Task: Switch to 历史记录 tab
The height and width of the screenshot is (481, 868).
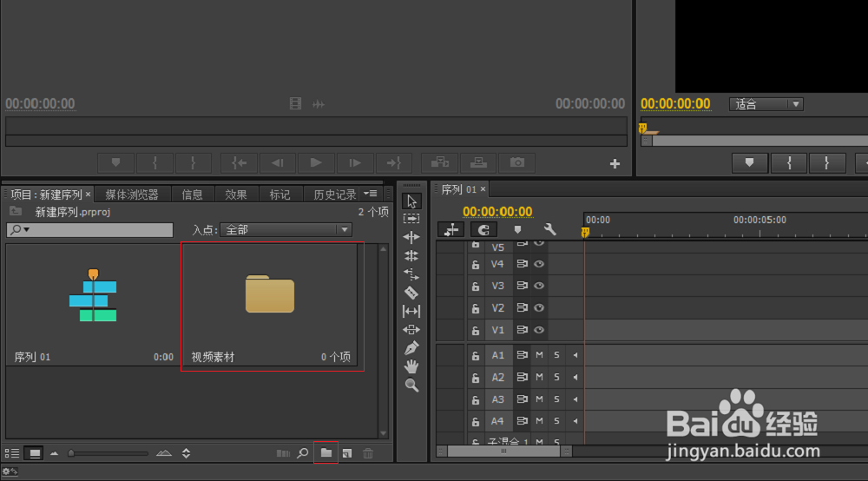Action: [335, 194]
